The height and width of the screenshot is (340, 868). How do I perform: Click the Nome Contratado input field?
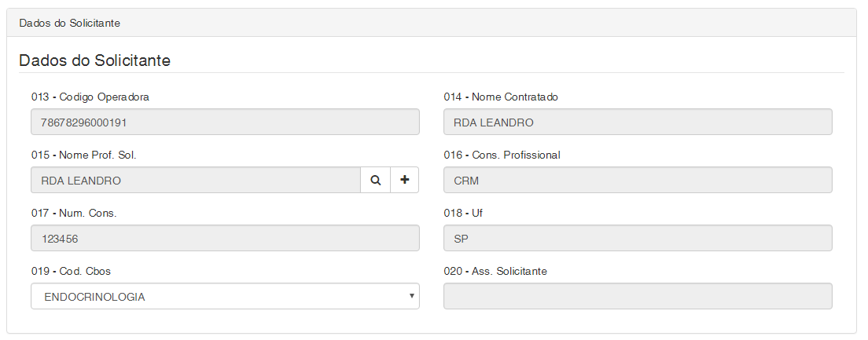(638, 122)
